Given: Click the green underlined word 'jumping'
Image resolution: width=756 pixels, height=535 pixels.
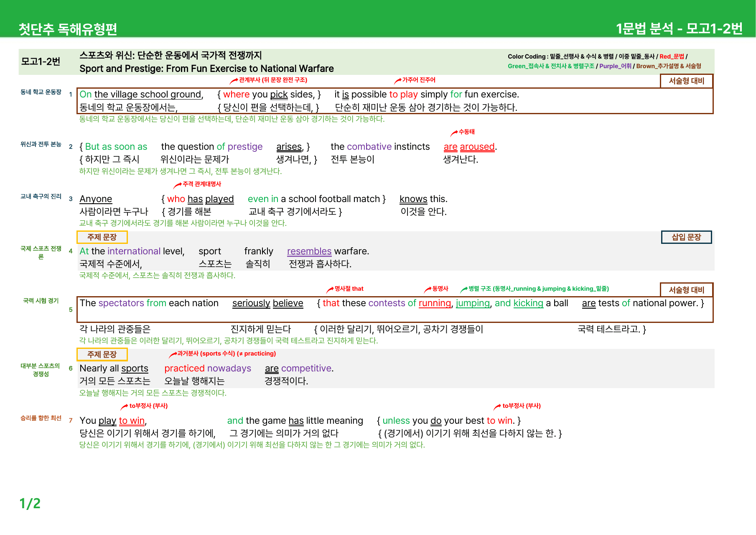Looking at the screenshot, I should (x=473, y=303).
